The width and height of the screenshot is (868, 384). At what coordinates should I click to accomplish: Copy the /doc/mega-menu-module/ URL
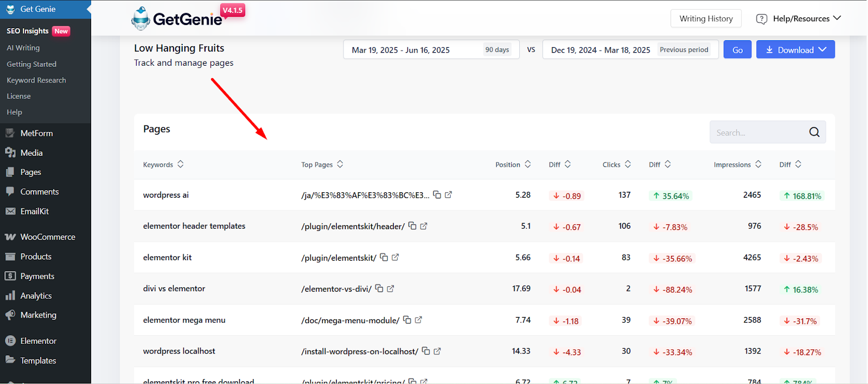[407, 320]
